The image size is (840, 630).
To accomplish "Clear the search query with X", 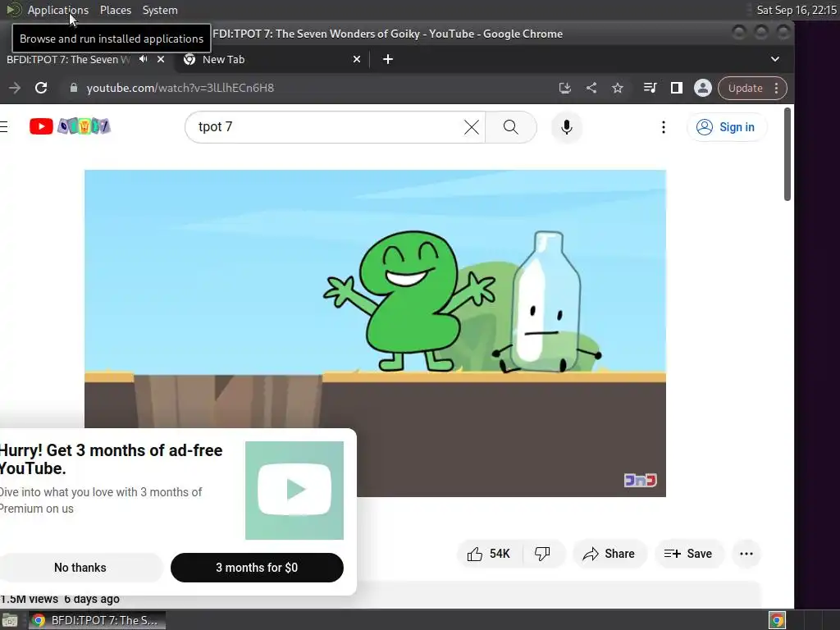I will pos(472,127).
